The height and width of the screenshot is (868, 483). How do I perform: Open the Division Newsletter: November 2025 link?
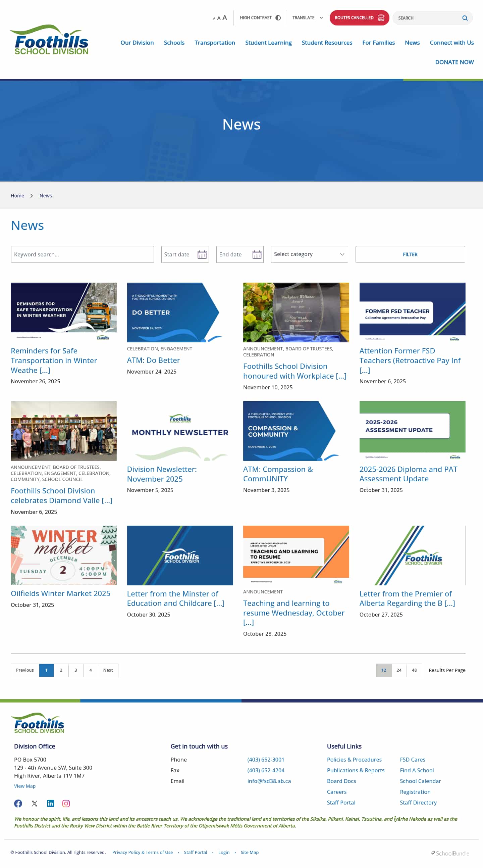[162, 474]
